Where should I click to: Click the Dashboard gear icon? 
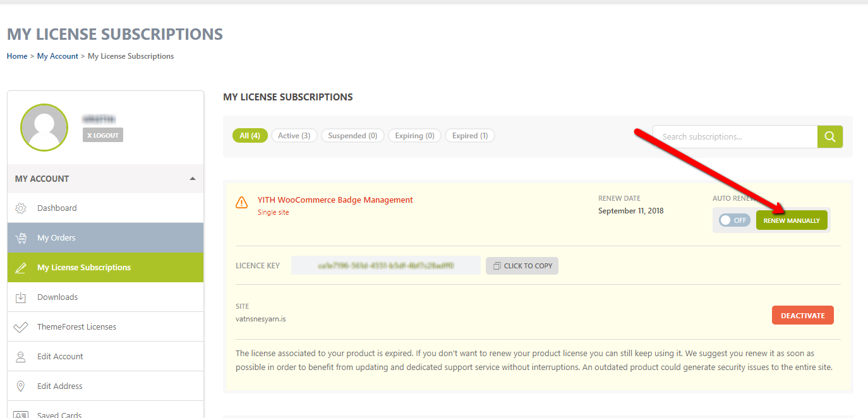coord(21,208)
